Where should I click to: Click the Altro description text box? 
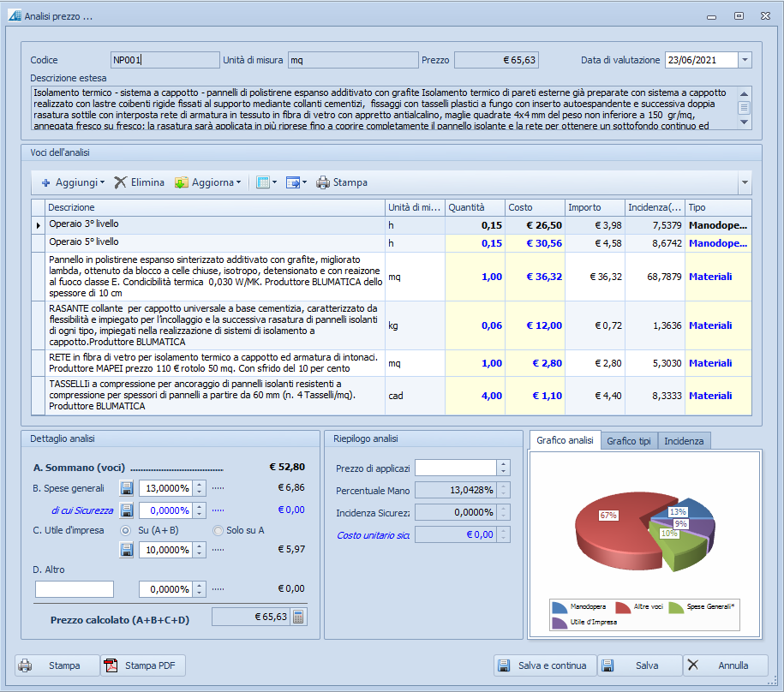75,589
